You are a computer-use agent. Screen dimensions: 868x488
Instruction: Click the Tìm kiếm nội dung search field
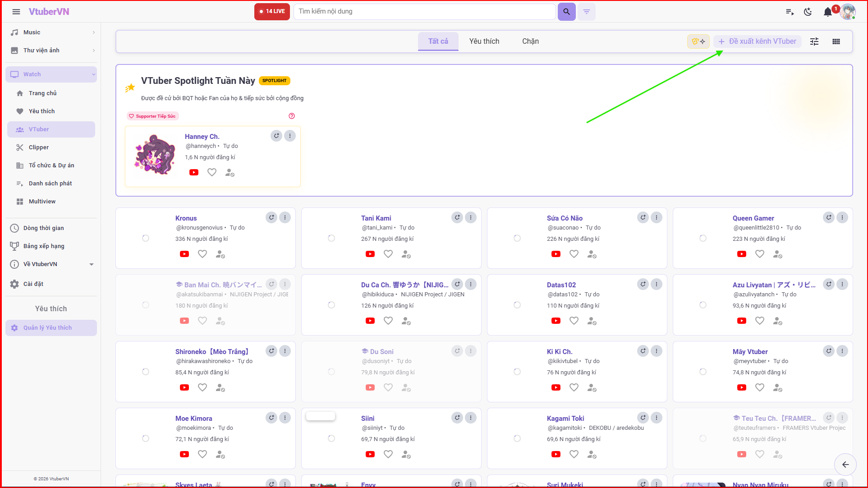[x=424, y=12]
